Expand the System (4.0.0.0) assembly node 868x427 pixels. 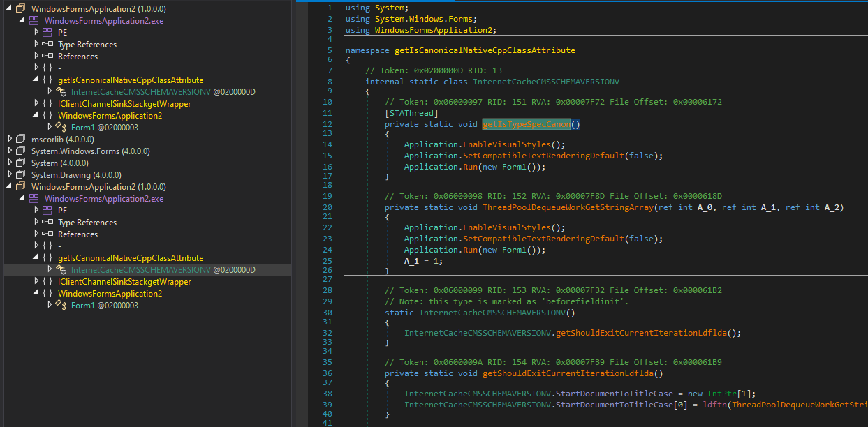coord(9,163)
